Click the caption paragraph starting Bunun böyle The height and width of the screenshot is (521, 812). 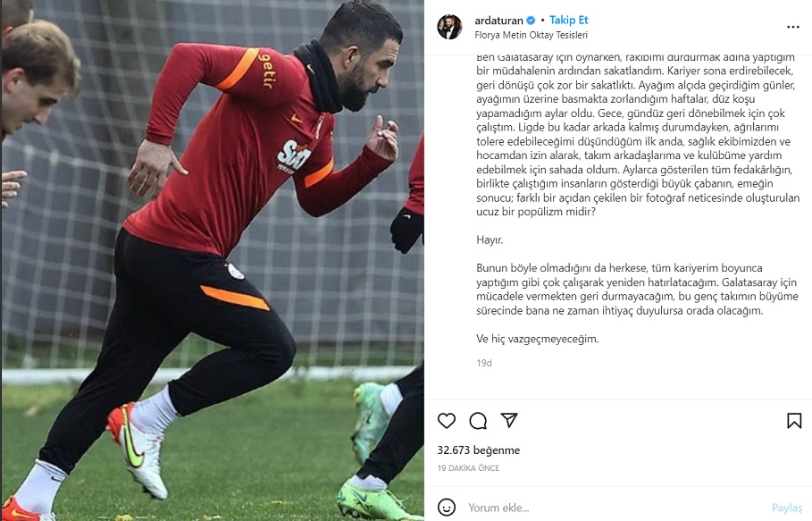pos(637,290)
